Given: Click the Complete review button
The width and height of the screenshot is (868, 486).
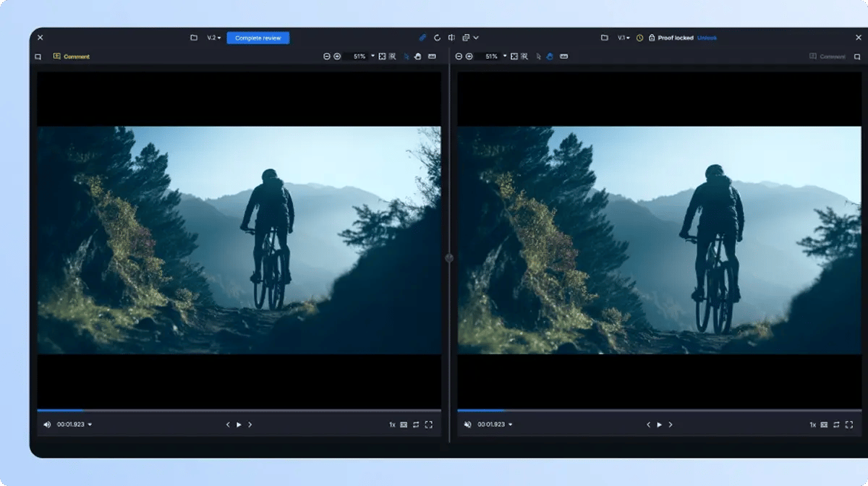Looking at the screenshot, I should point(258,38).
